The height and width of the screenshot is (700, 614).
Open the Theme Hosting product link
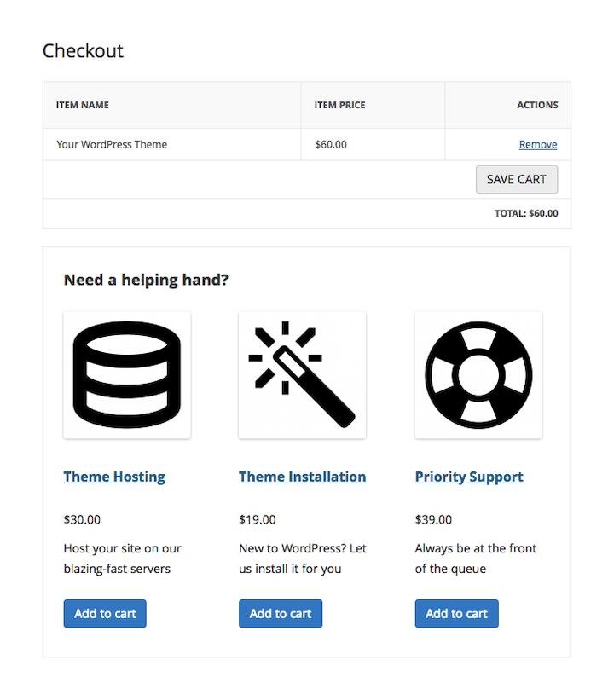(114, 477)
